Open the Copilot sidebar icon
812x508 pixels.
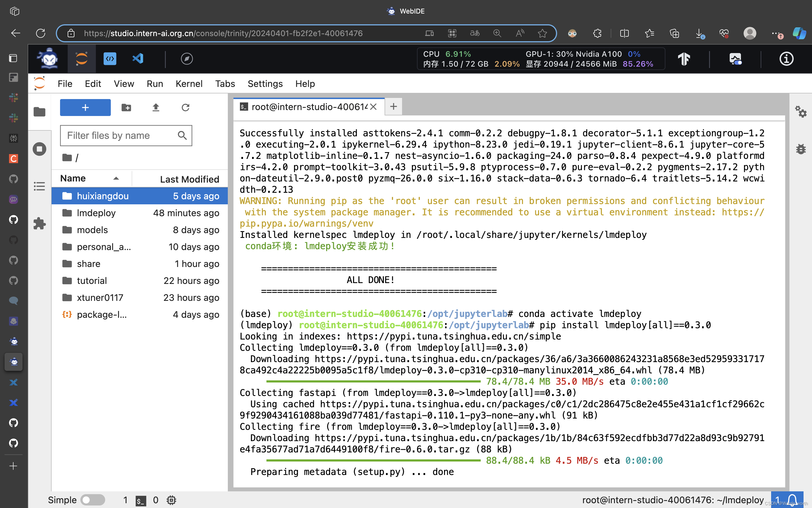pyautogui.click(x=800, y=33)
